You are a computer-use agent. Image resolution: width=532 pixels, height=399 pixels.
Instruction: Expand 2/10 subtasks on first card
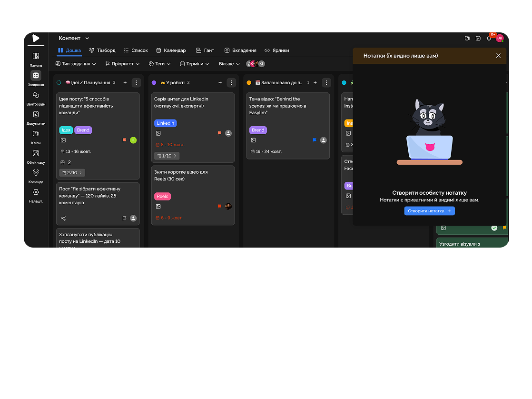click(72, 173)
